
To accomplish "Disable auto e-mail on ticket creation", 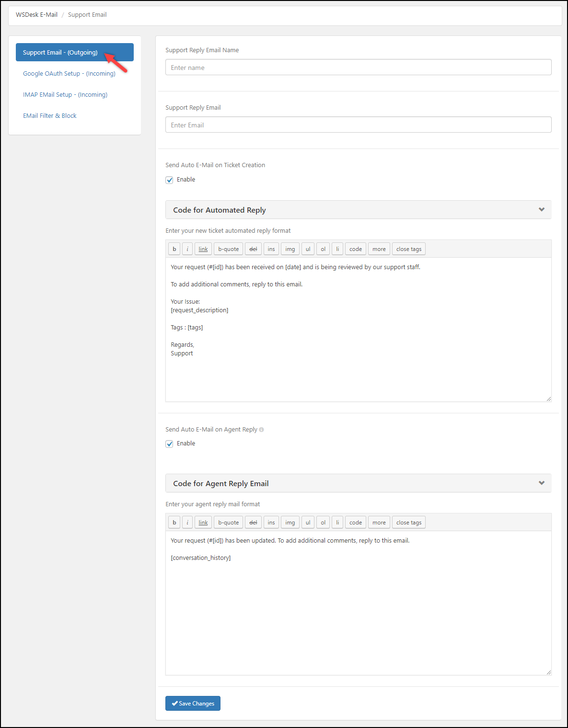I will 169,180.
